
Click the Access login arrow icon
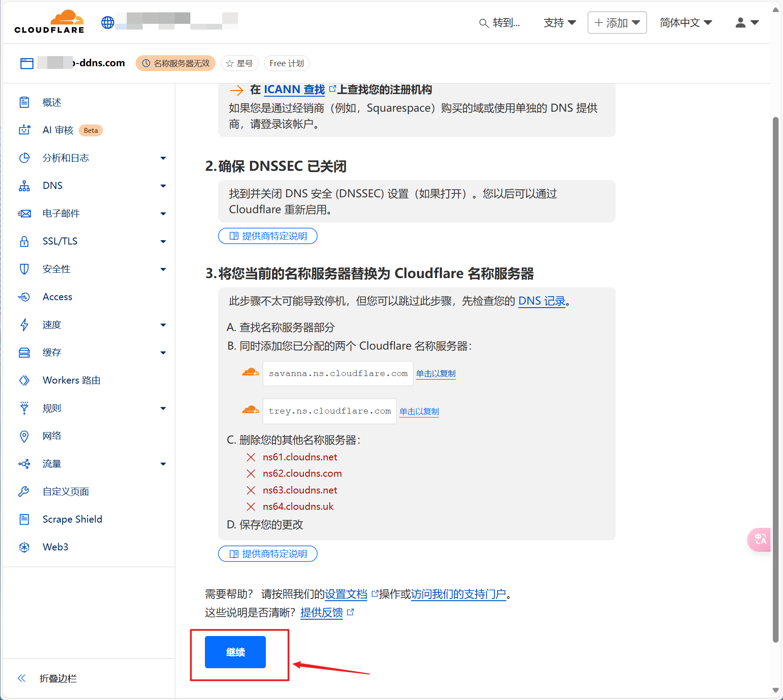24,297
